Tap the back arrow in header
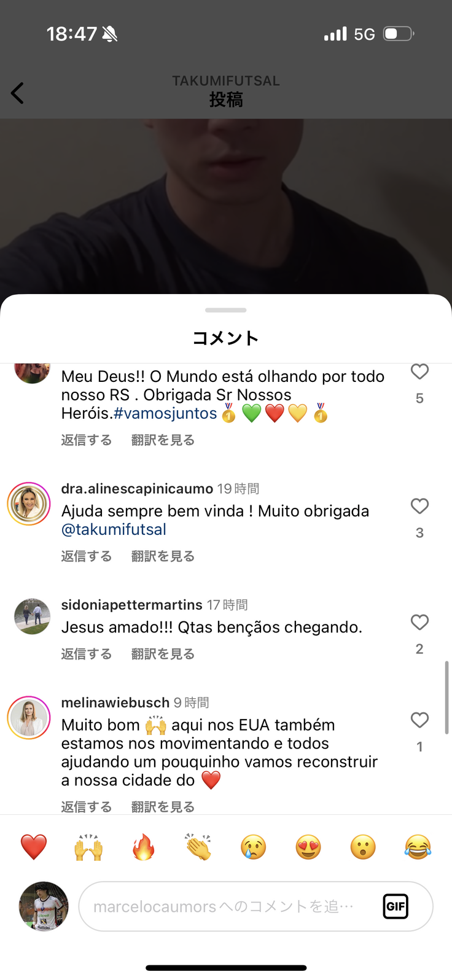452x980 pixels. coord(18,93)
